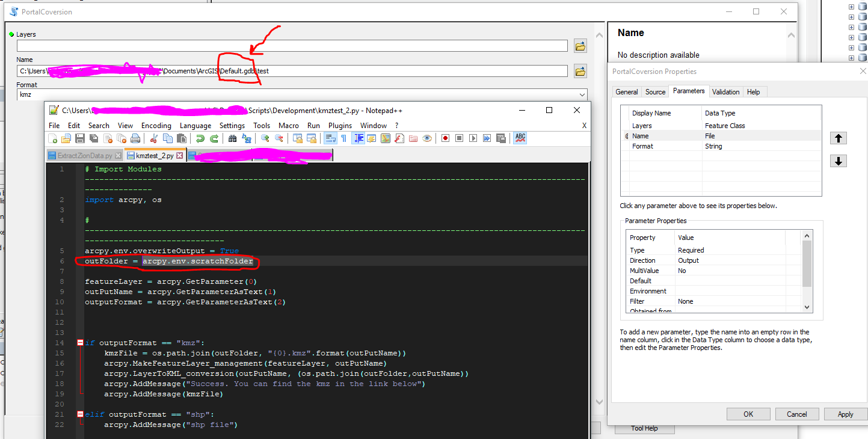868x439 pixels.
Task: Toggle Word Wrap in Notepad++ toolbar
Action: tap(330, 138)
